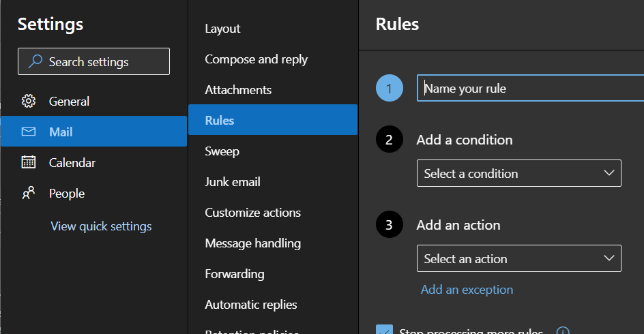Toggle Stop processing more rules checkbox
This screenshot has width=644, height=334.
click(x=385, y=331)
